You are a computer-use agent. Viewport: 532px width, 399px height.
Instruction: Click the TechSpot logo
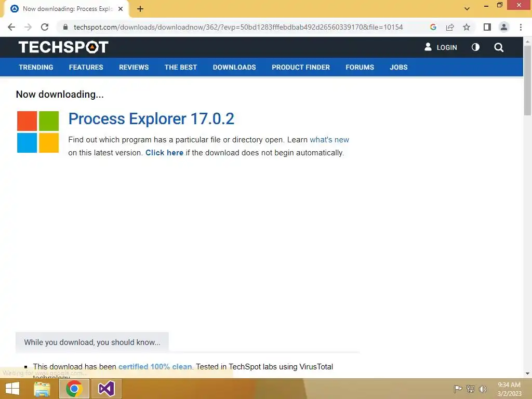(63, 47)
